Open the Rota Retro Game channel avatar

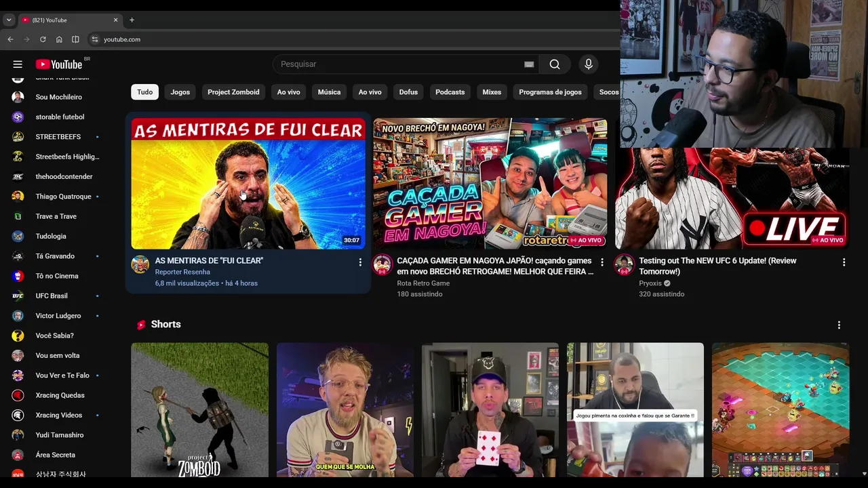(382, 265)
